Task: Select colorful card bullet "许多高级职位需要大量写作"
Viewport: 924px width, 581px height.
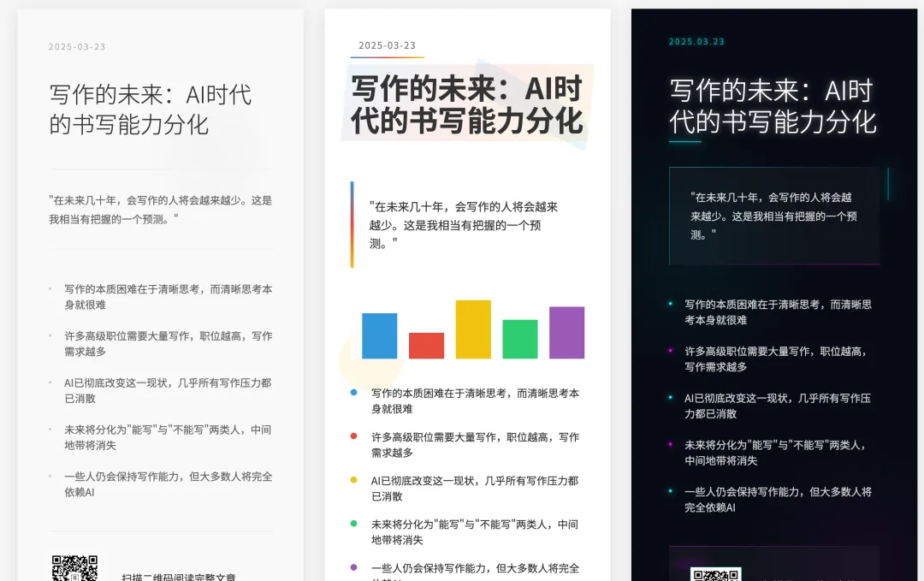Action: [475, 445]
